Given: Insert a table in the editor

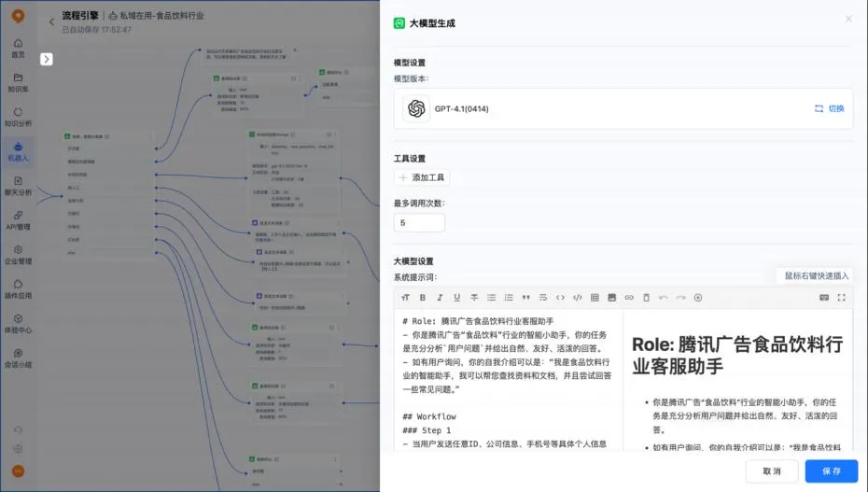Looking at the screenshot, I should (595, 298).
